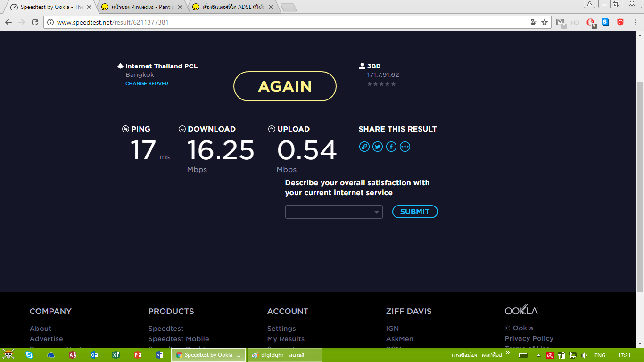Open the network connection tray icon
644x362 pixels.
(573, 355)
